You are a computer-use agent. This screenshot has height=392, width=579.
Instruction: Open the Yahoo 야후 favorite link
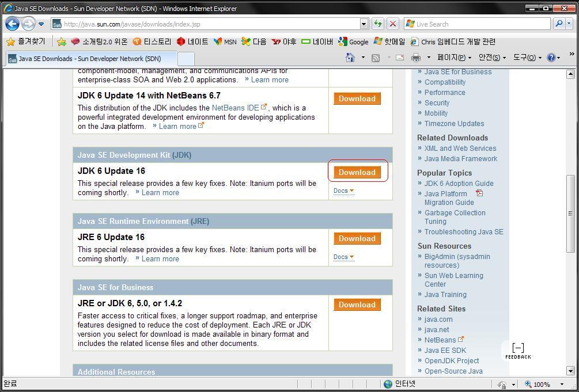coord(283,41)
